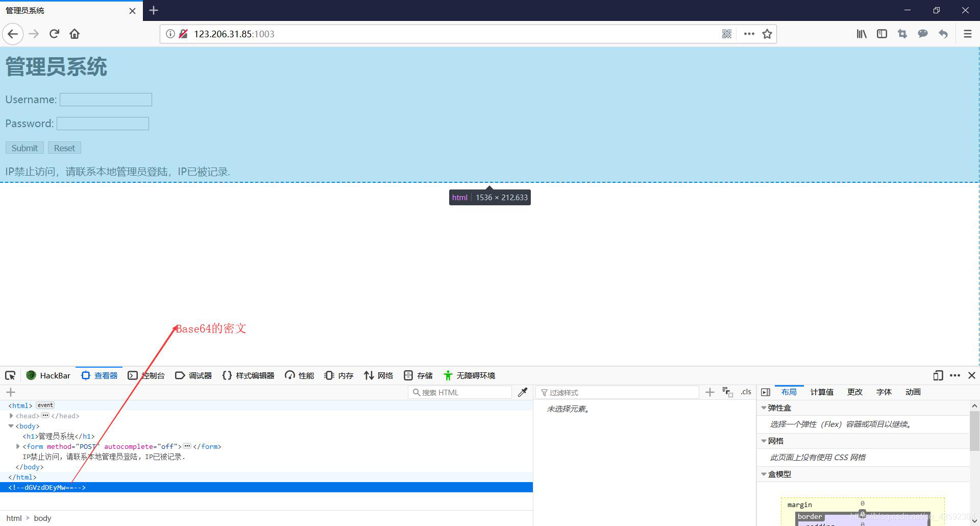Open the 网络 network tab
980x526 pixels.
point(378,375)
